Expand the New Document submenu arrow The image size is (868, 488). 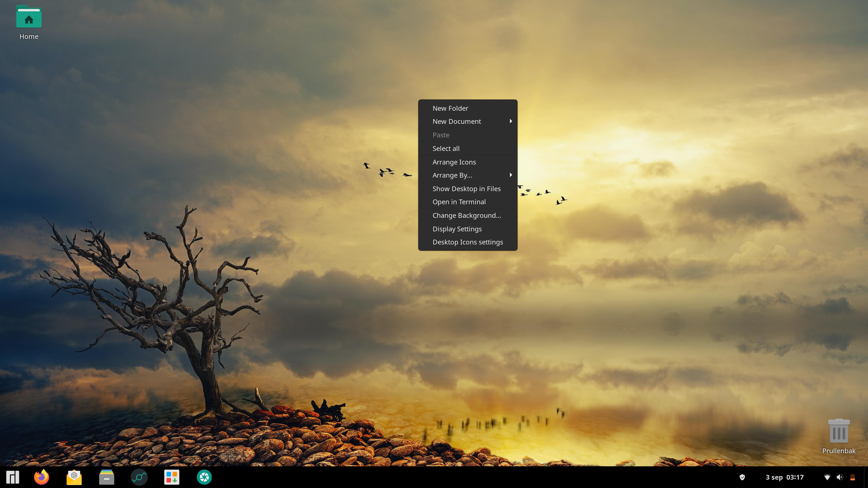[511, 121]
